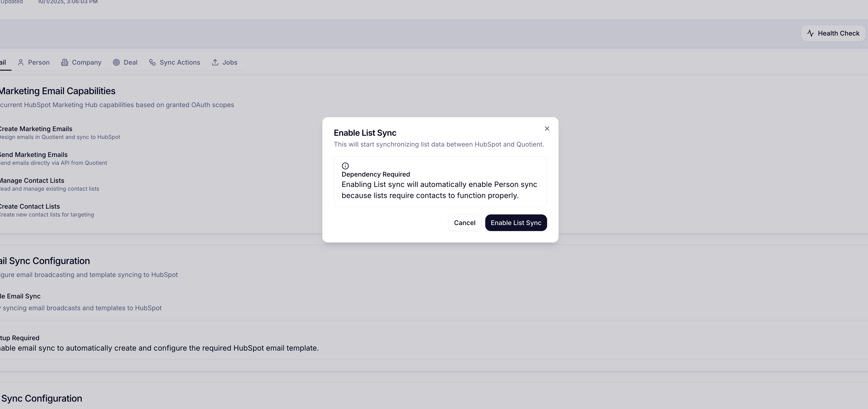Switch to the Deal tab
Viewport: 868px width, 409px height.
pos(125,62)
